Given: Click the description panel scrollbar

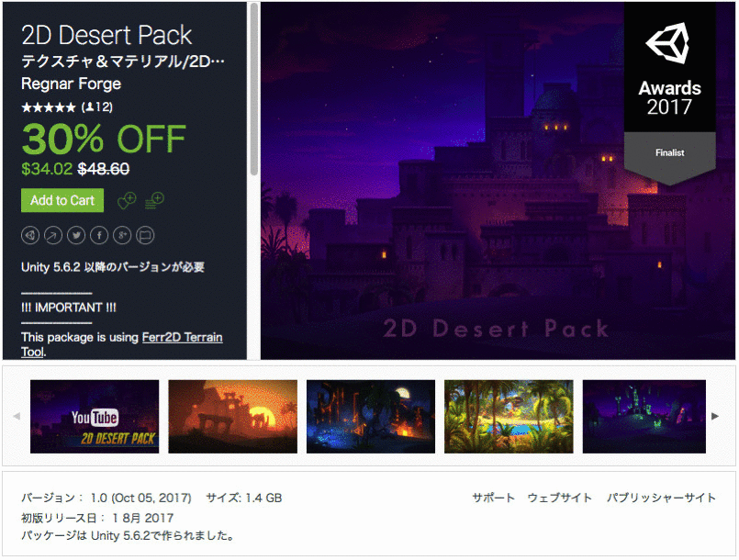Looking at the screenshot, I should coord(254,90).
